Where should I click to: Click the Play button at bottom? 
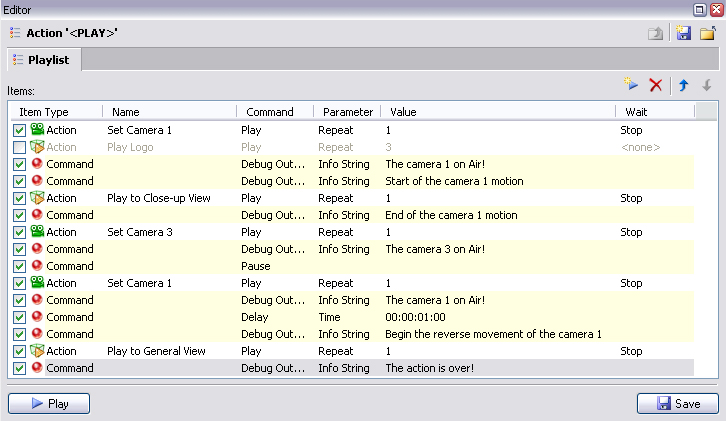[x=49, y=403]
